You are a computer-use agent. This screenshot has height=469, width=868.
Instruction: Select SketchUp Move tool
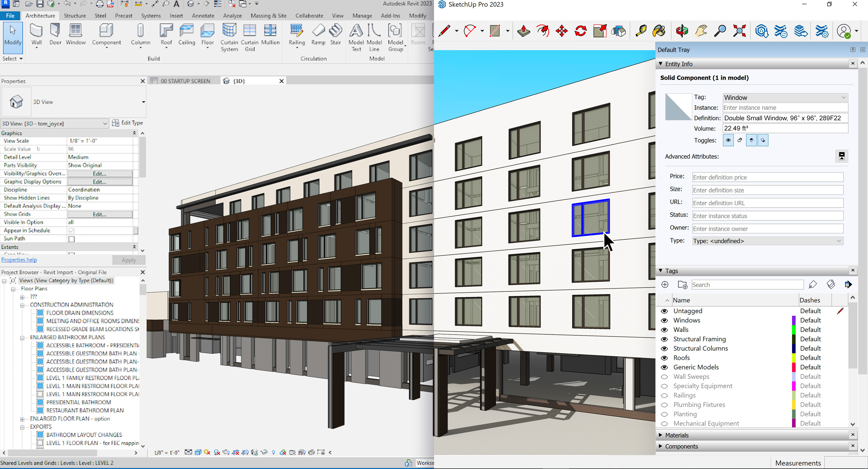(562, 31)
